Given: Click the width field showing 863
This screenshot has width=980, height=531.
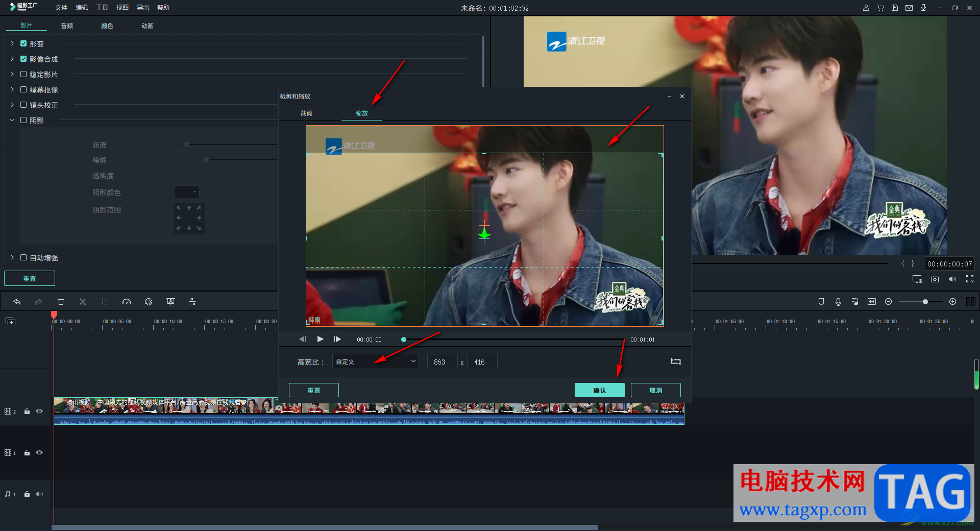Looking at the screenshot, I should pos(442,361).
